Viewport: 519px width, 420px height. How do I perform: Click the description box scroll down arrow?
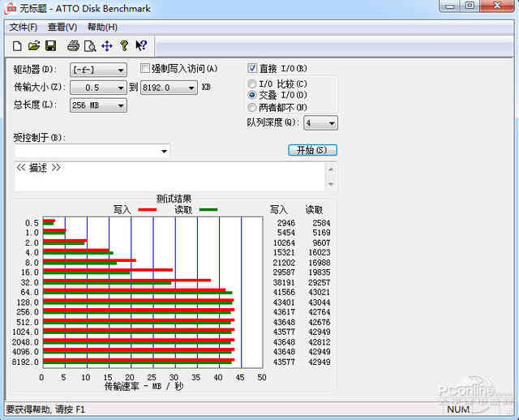click(331, 184)
